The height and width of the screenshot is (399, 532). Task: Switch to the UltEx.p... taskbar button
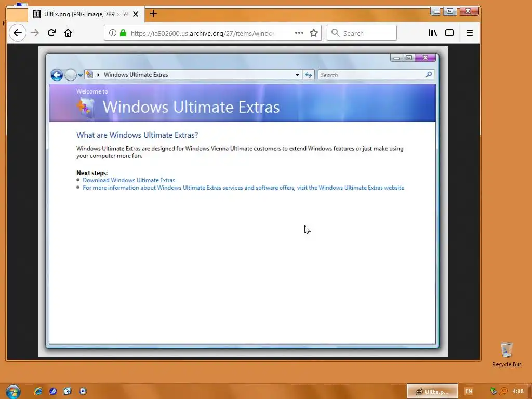[432, 392]
